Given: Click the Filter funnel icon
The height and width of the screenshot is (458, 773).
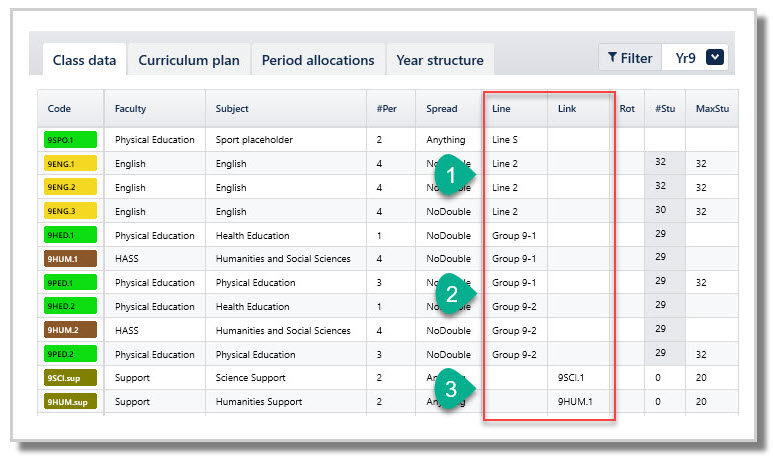Looking at the screenshot, I should (x=612, y=58).
